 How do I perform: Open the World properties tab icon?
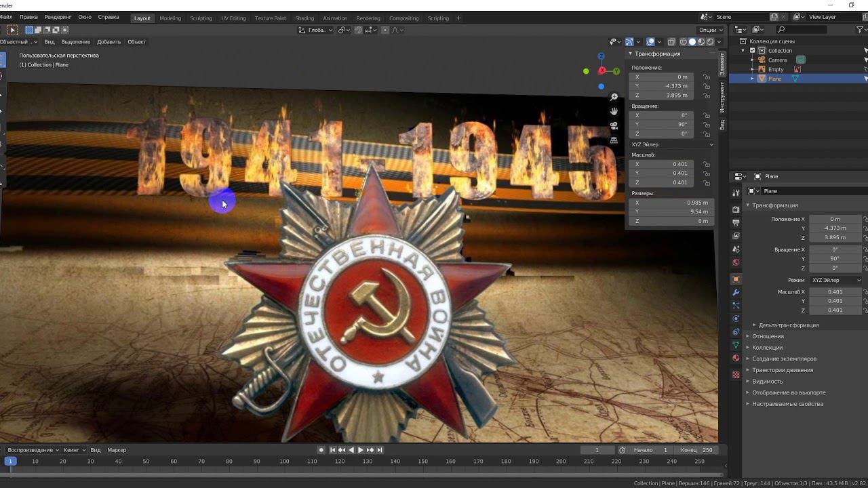[x=736, y=262]
